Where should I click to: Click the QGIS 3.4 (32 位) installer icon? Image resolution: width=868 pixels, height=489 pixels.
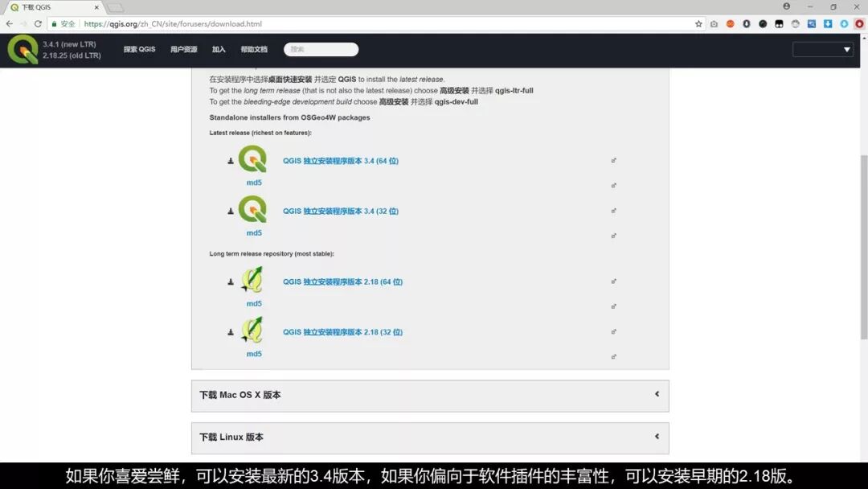pyautogui.click(x=252, y=210)
